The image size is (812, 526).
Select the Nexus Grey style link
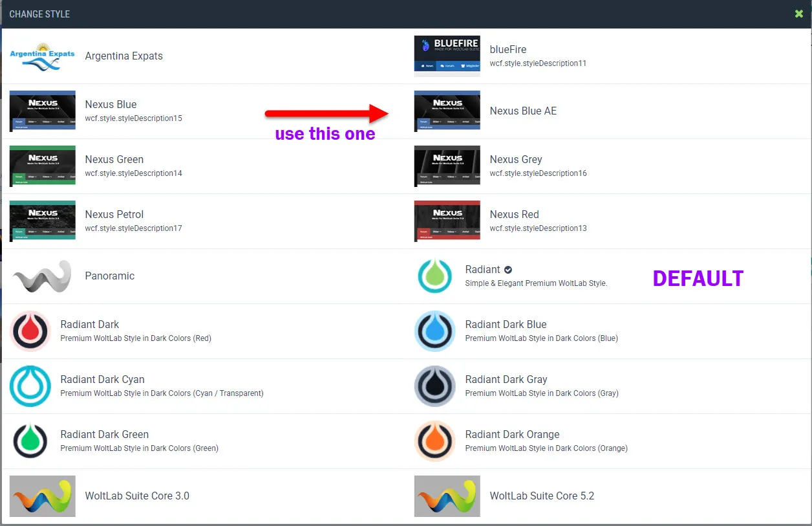click(515, 159)
